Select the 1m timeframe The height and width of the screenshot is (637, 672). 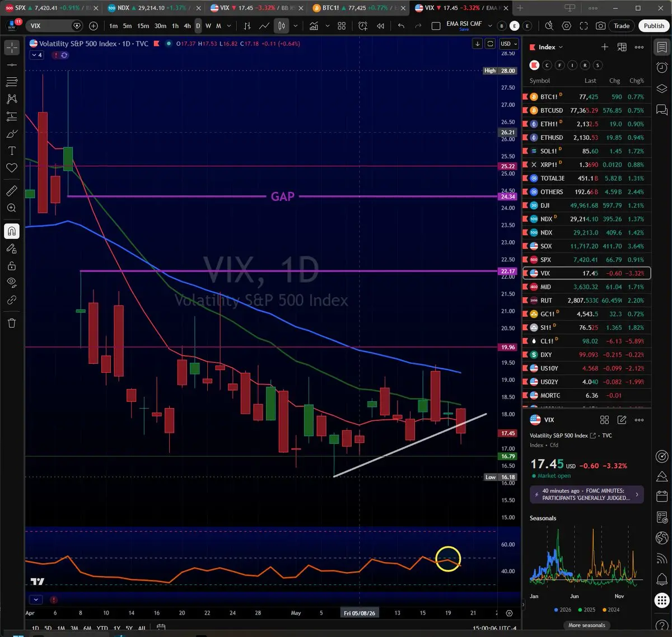coord(114,26)
